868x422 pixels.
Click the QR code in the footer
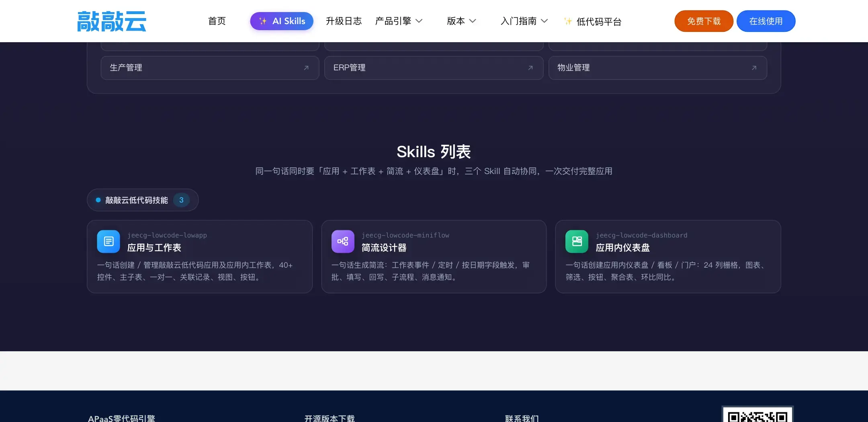point(757,414)
